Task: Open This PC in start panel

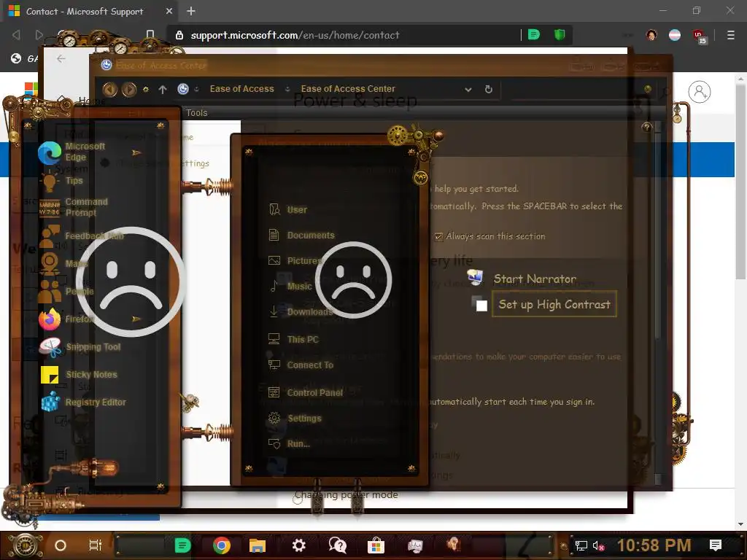Action: [293, 340]
